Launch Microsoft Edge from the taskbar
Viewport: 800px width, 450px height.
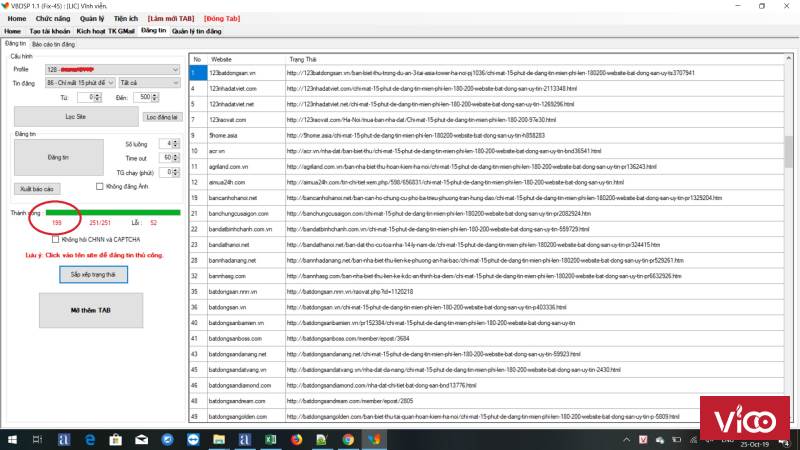tap(90, 439)
